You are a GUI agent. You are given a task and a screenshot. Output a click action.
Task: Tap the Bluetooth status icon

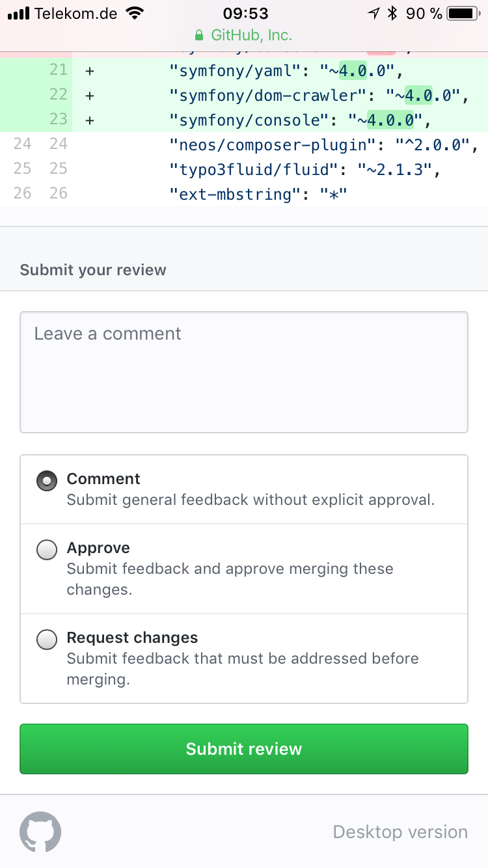(392, 13)
